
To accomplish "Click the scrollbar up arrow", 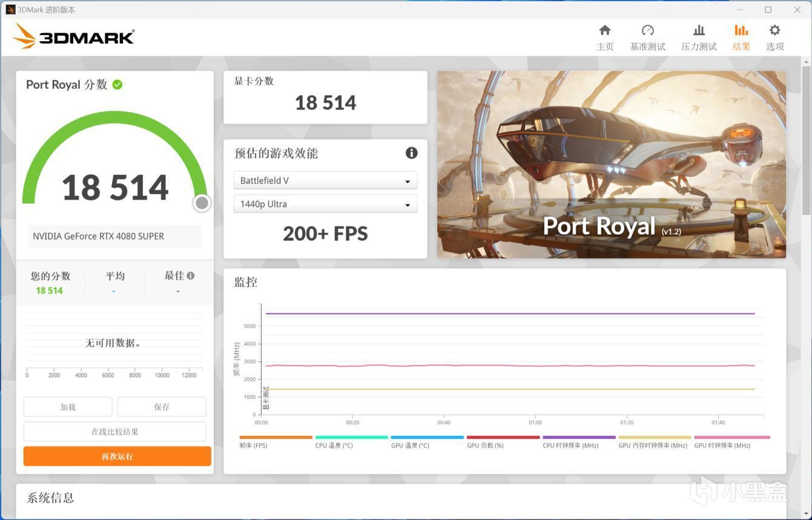I will [806, 62].
